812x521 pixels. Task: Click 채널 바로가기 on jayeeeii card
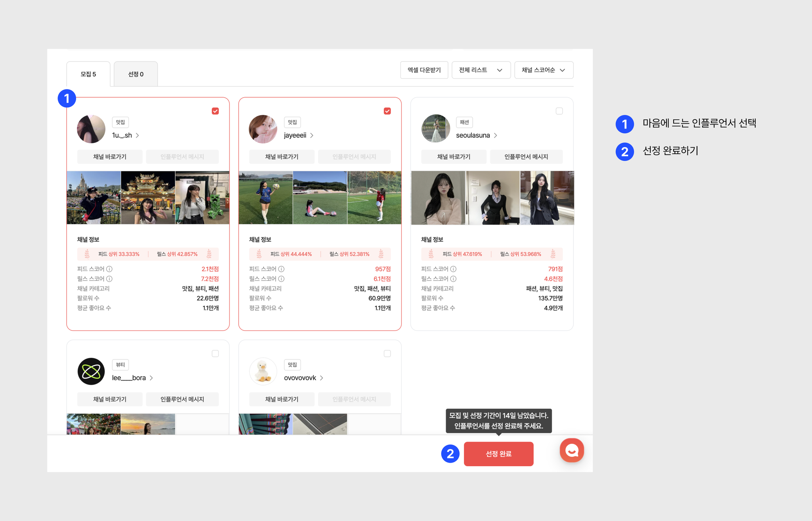[282, 157]
